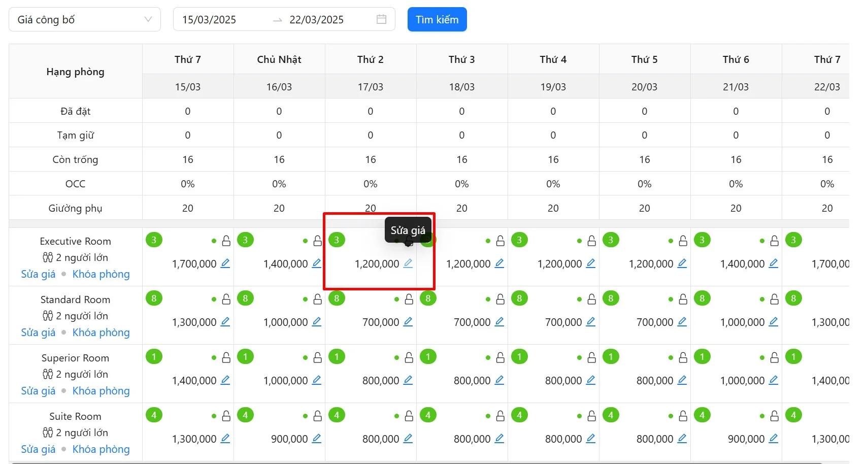Click Khóa phòng link under Standard Room
Viewport: 868px width, 464px height.
click(x=101, y=333)
